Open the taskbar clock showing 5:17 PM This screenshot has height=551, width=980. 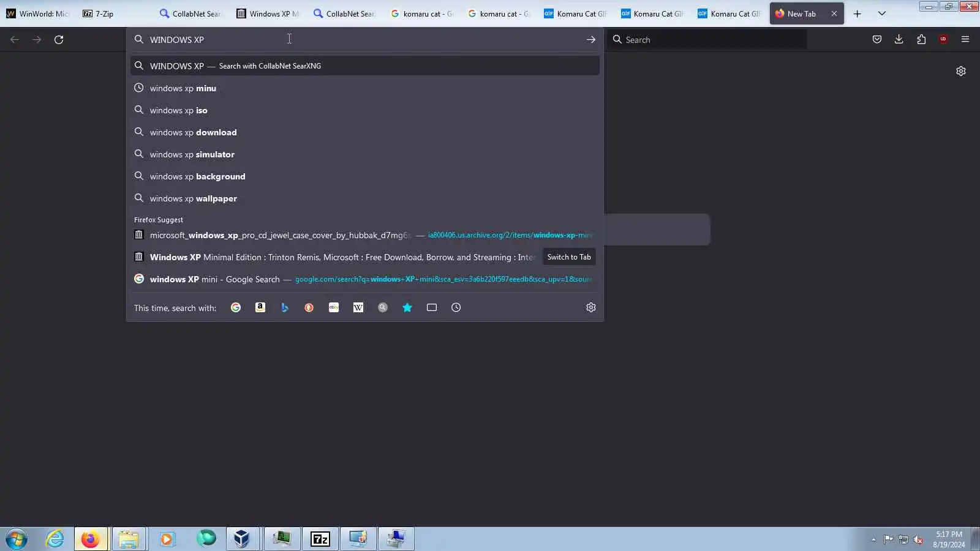point(949,539)
